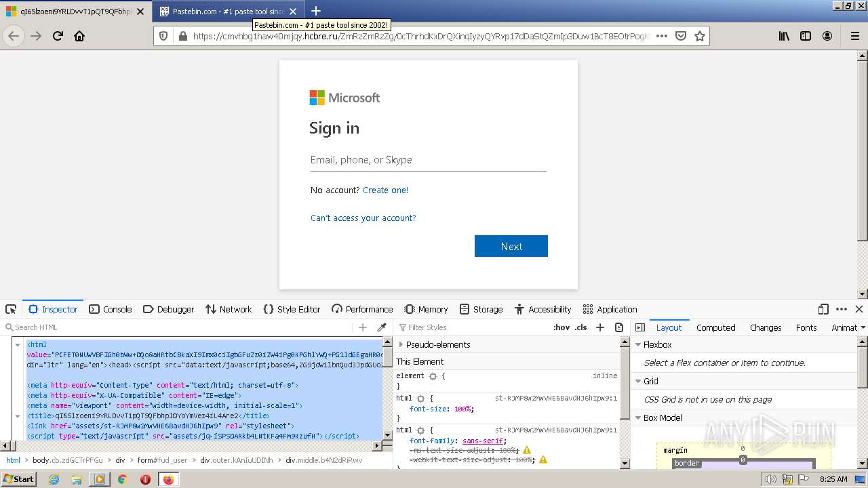Expand the Pseudo-elements section
The height and width of the screenshot is (488, 868).
tap(401, 344)
